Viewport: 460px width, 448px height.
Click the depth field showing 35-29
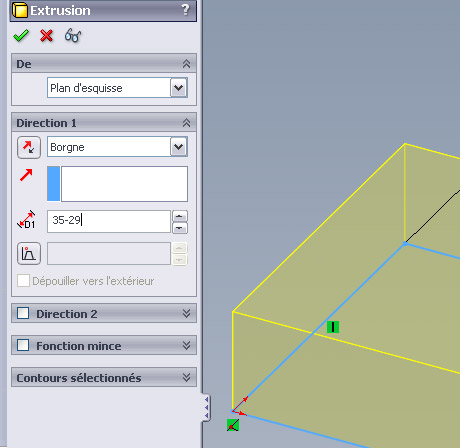click(x=109, y=221)
